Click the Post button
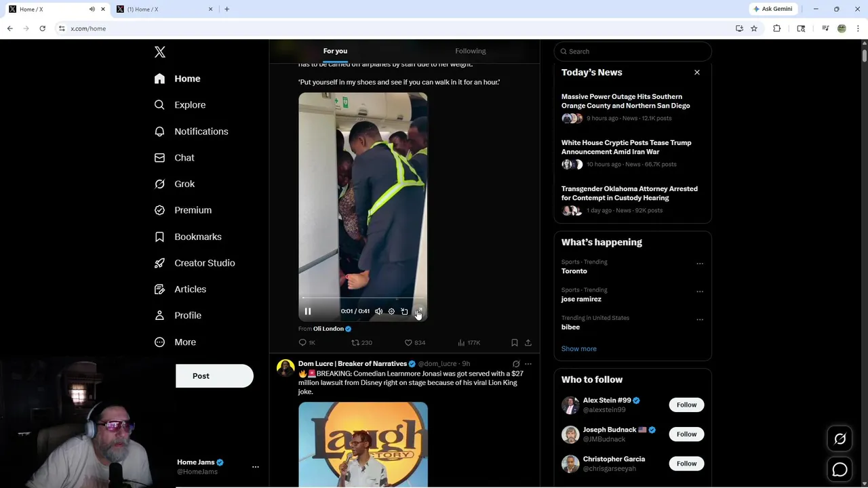The height and width of the screenshot is (488, 868). 214,376
